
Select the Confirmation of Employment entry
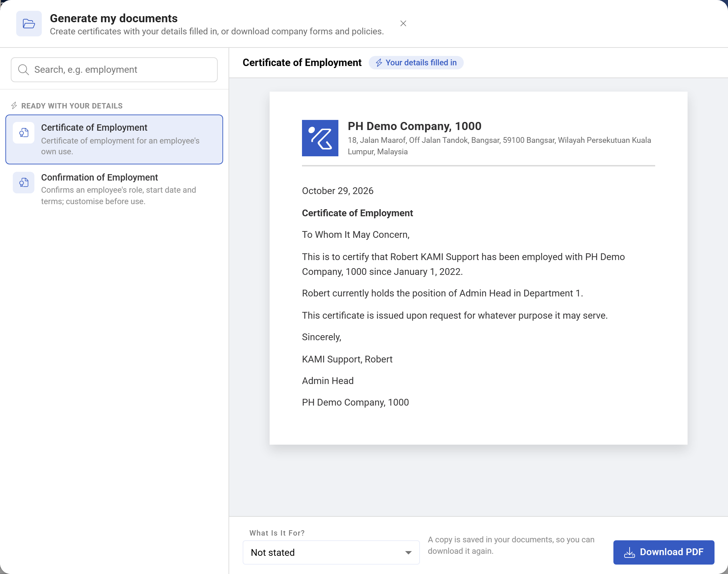(114, 189)
